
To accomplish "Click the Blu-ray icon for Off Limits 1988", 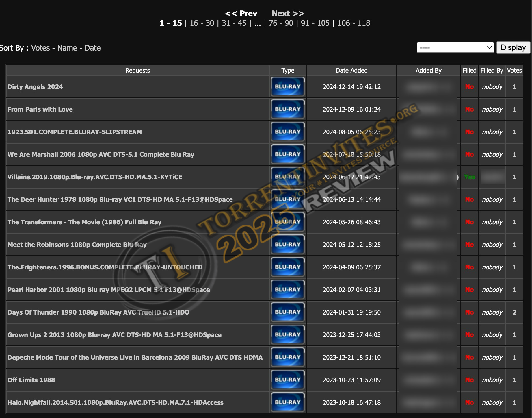I will coord(287,380).
